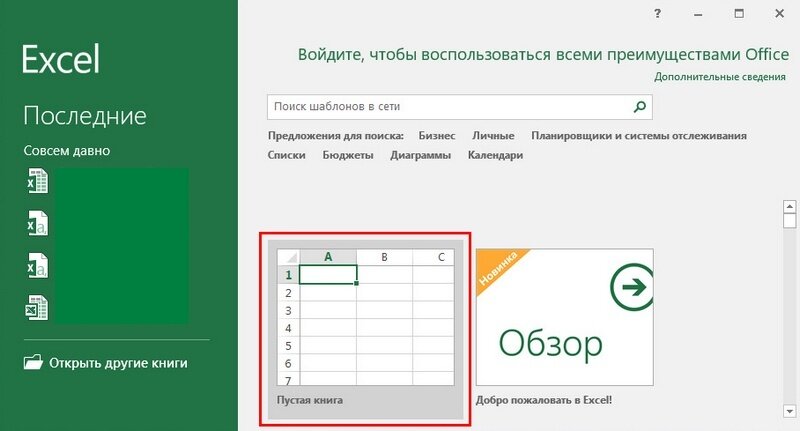Open the first recent workbook icon
This screenshot has width=800, height=431.
pyautogui.click(x=37, y=181)
